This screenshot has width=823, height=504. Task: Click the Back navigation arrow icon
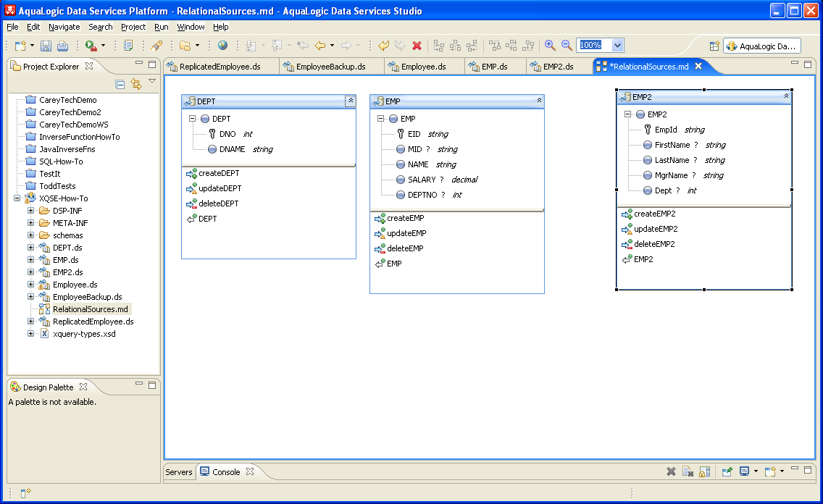click(x=320, y=46)
